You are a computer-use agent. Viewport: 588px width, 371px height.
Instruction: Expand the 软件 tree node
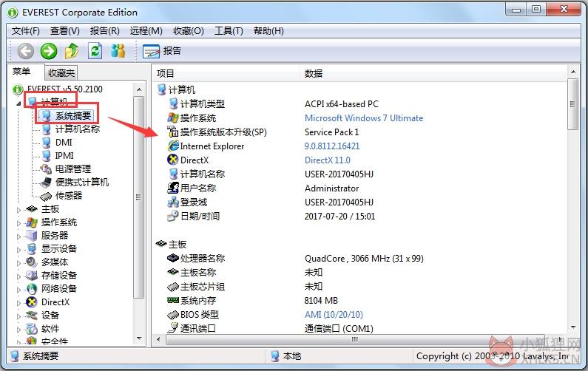(x=18, y=330)
